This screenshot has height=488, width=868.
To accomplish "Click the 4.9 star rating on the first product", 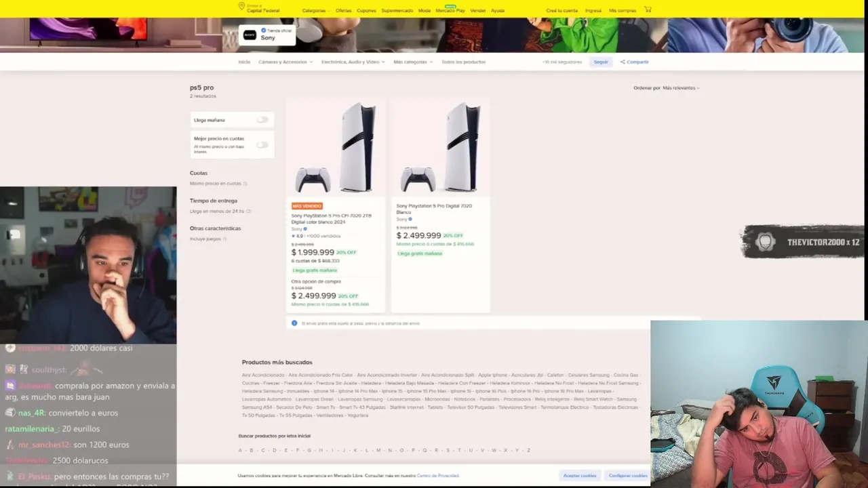I will click(298, 236).
